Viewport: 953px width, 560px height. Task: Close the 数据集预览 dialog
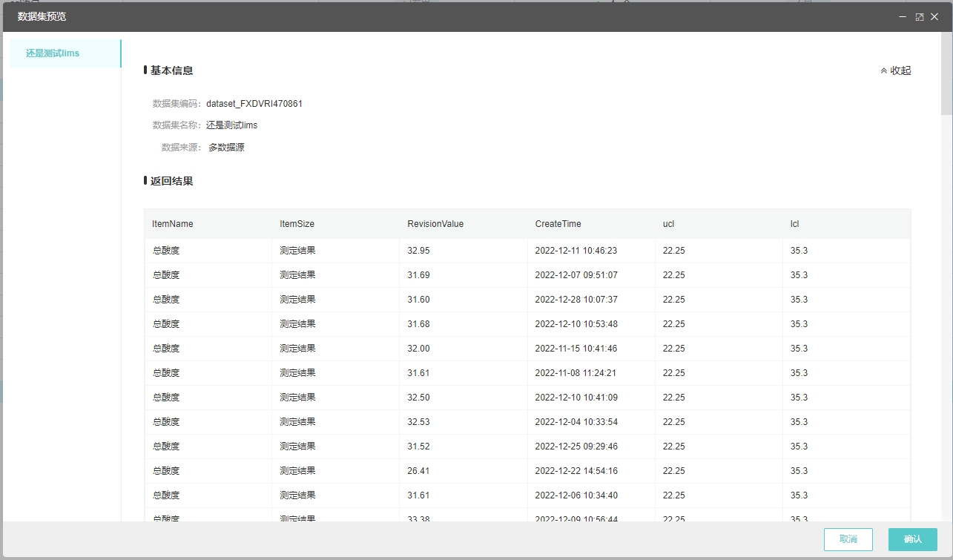[x=934, y=16]
